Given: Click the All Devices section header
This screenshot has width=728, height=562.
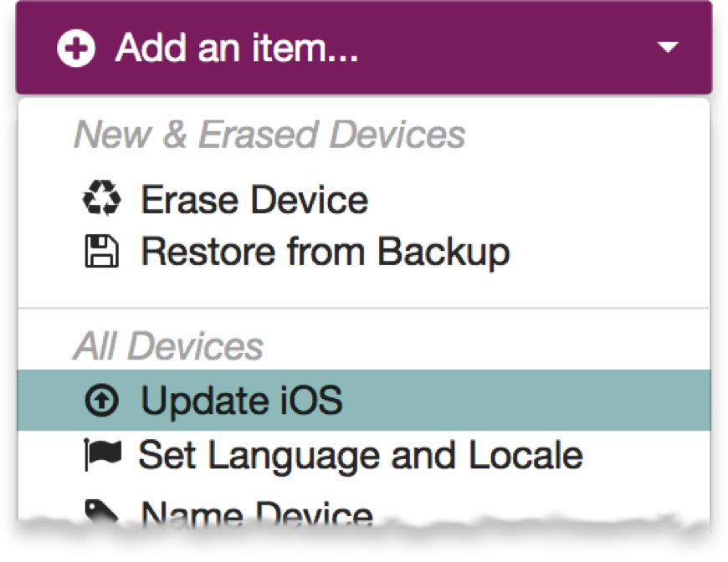Looking at the screenshot, I should pyautogui.click(x=168, y=346).
